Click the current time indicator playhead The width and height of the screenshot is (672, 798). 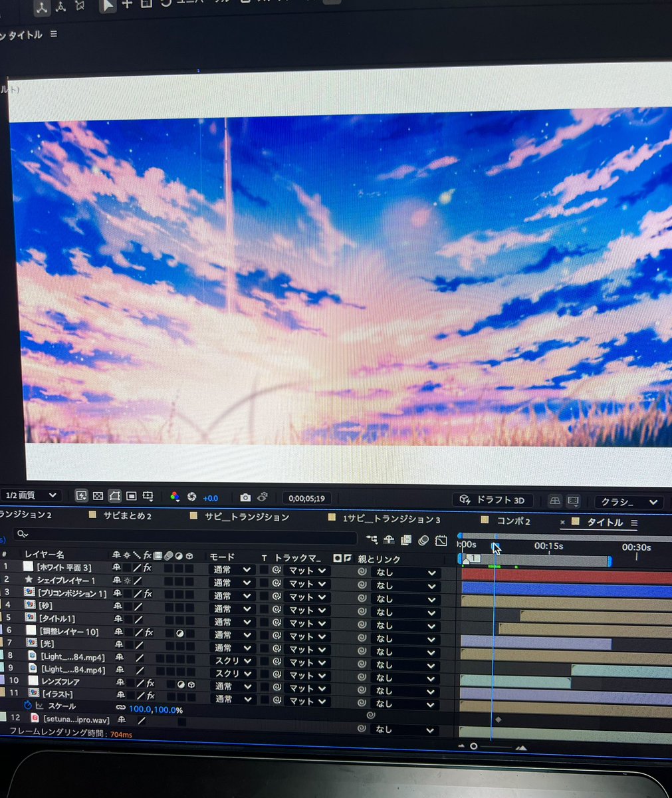pos(495,547)
